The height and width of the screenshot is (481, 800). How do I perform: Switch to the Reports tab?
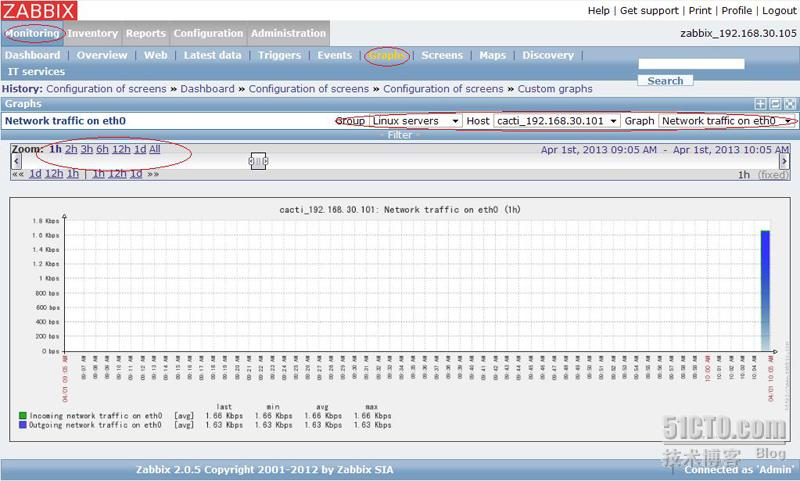tap(145, 33)
